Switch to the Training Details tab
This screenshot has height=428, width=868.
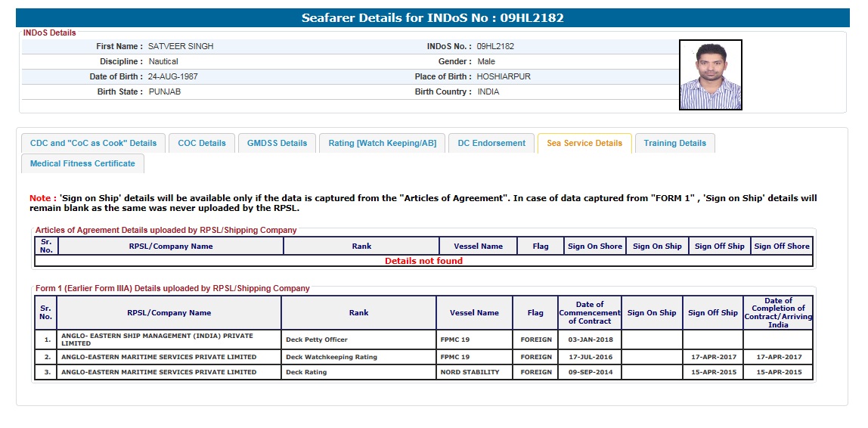click(674, 143)
